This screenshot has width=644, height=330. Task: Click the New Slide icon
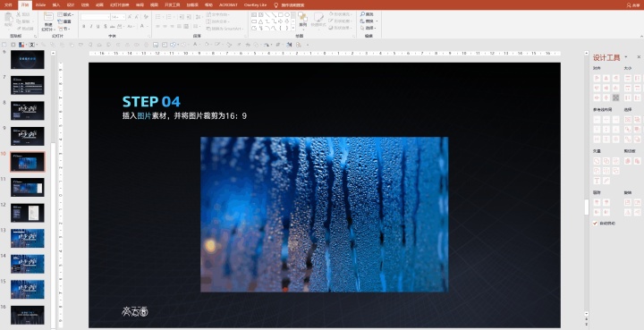pos(48,16)
